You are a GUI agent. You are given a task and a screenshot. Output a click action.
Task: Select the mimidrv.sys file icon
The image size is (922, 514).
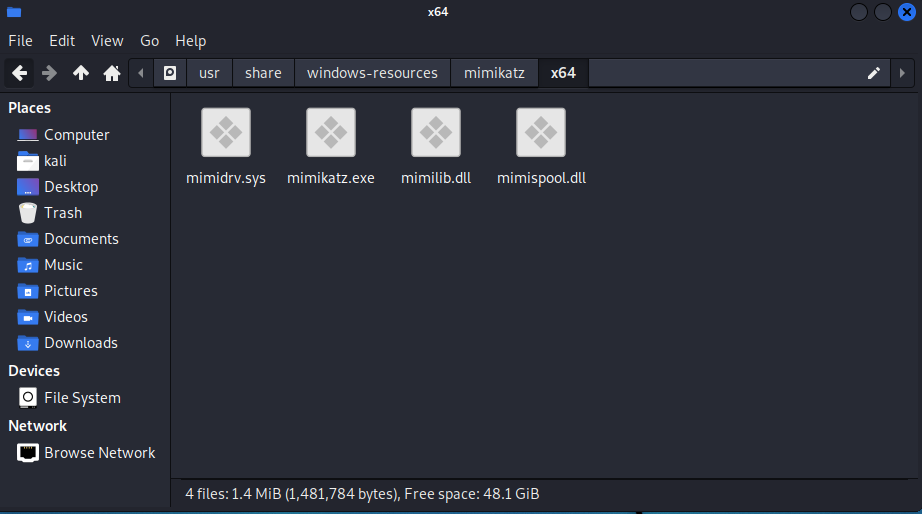click(226, 132)
